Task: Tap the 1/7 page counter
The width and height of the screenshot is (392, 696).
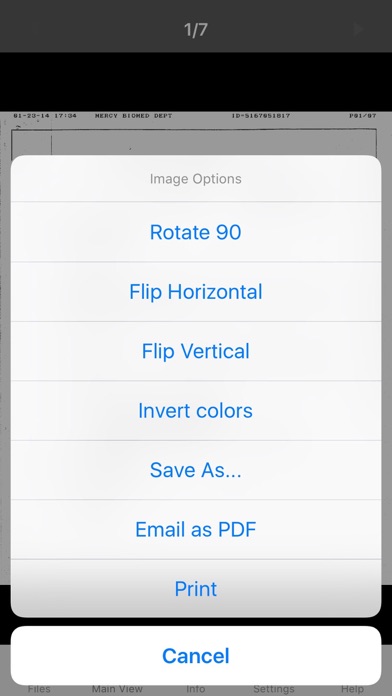Action: click(196, 30)
